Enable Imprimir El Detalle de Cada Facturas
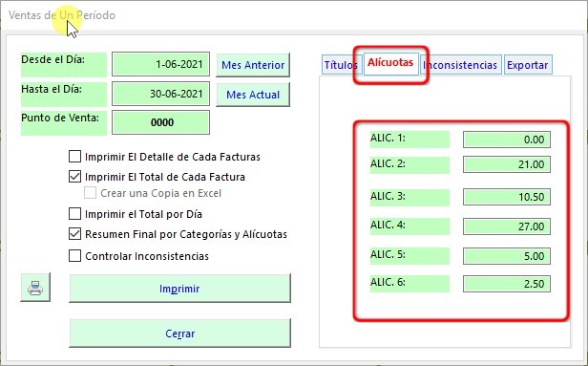This screenshot has width=588, height=366. tap(74, 156)
